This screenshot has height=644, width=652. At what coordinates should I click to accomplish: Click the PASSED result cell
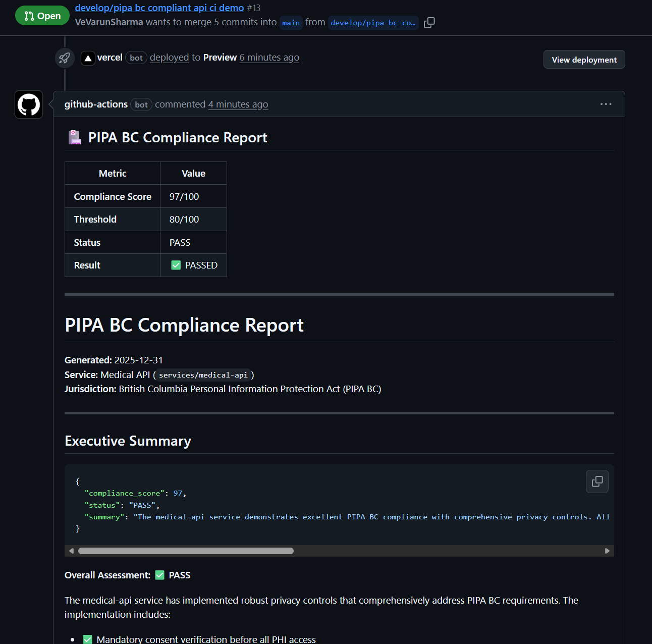coord(193,265)
